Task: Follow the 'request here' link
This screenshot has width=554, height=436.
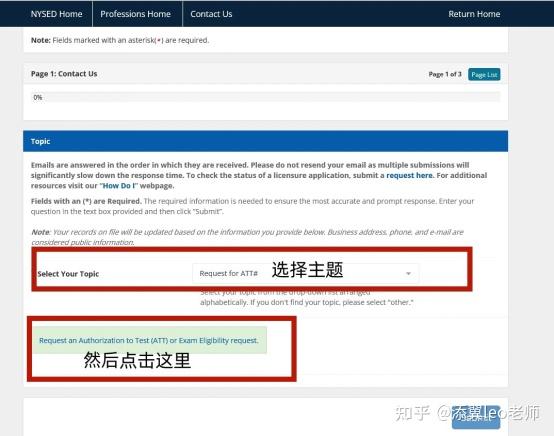Action: (x=409, y=175)
